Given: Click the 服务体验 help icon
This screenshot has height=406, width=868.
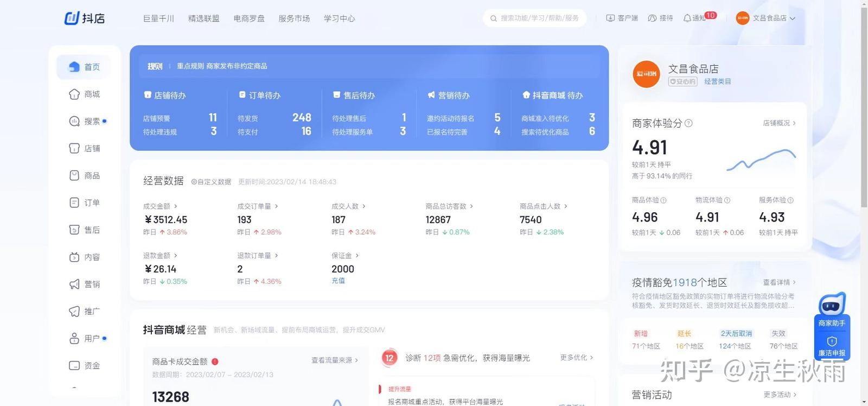Looking at the screenshot, I should (790, 200).
